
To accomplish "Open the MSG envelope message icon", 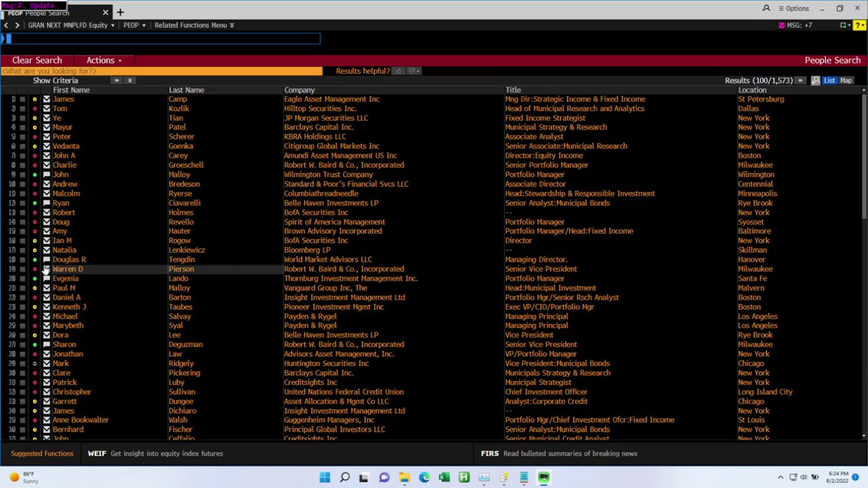I will [x=782, y=25].
